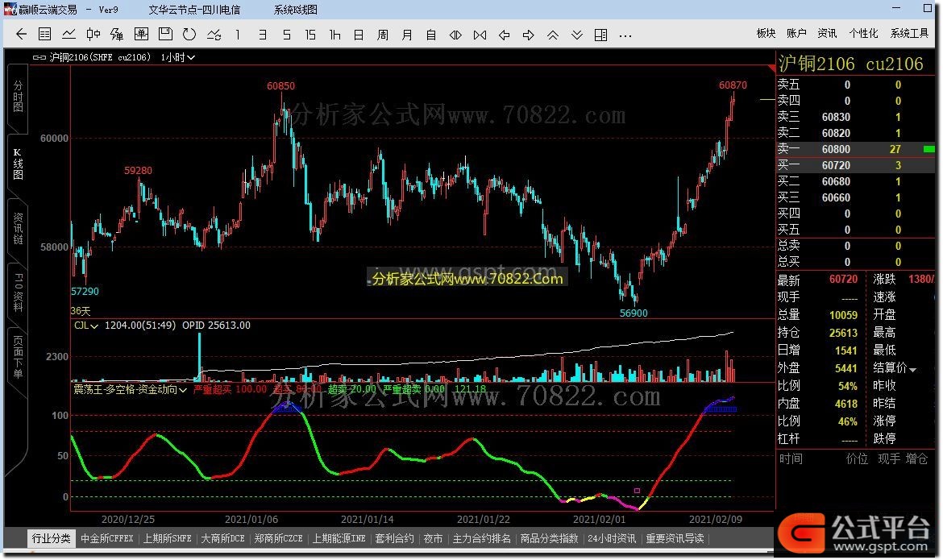The width and height of the screenshot is (943, 560).
Task: Switch to daily (日) K-line period
Action: pyautogui.click(x=359, y=35)
